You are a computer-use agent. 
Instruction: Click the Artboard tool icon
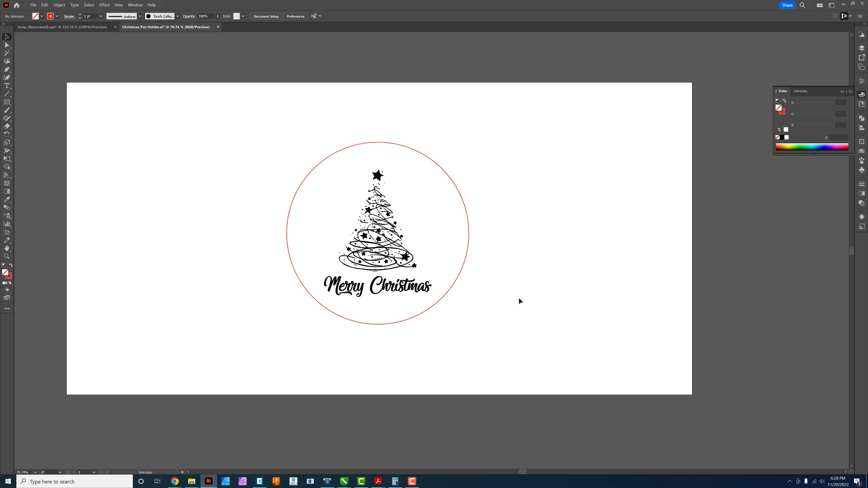point(8,232)
